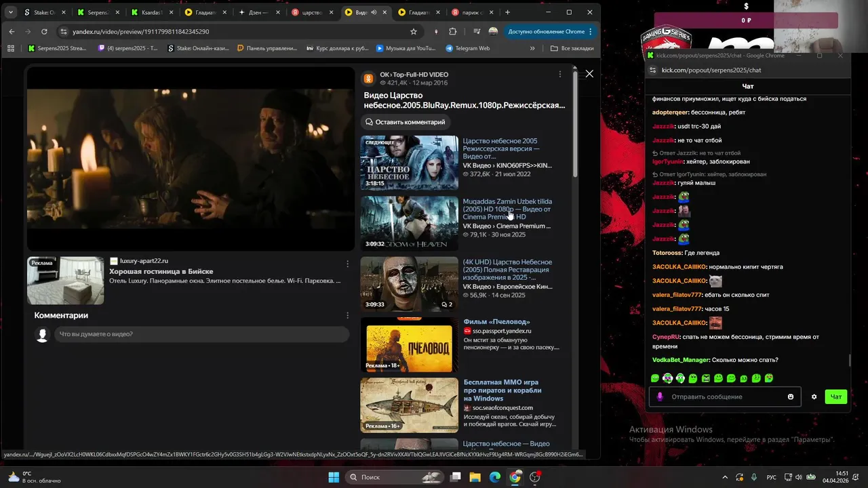The image size is (868, 488).
Task: Click the Оставить комментарий button
Action: click(406, 122)
